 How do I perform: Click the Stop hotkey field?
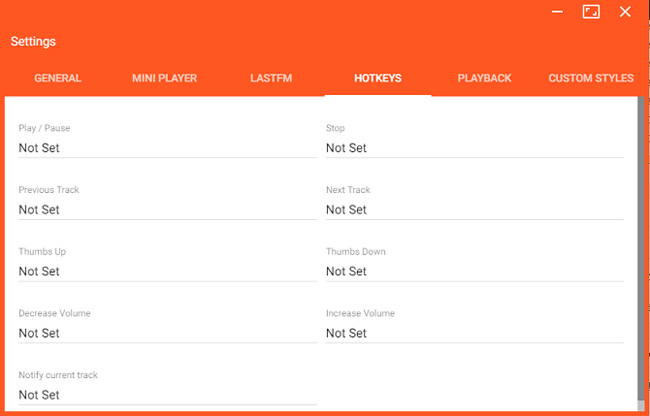pyautogui.click(x=474, y=148)
